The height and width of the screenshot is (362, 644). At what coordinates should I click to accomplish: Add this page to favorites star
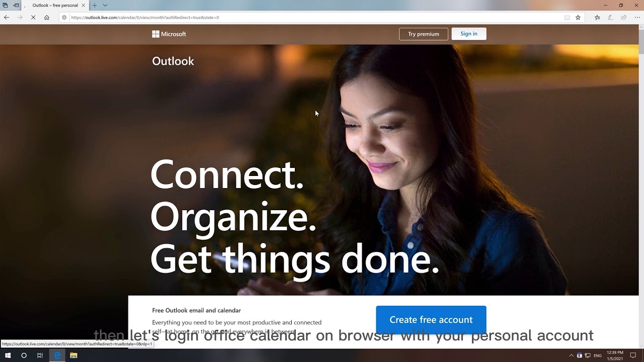578,18
